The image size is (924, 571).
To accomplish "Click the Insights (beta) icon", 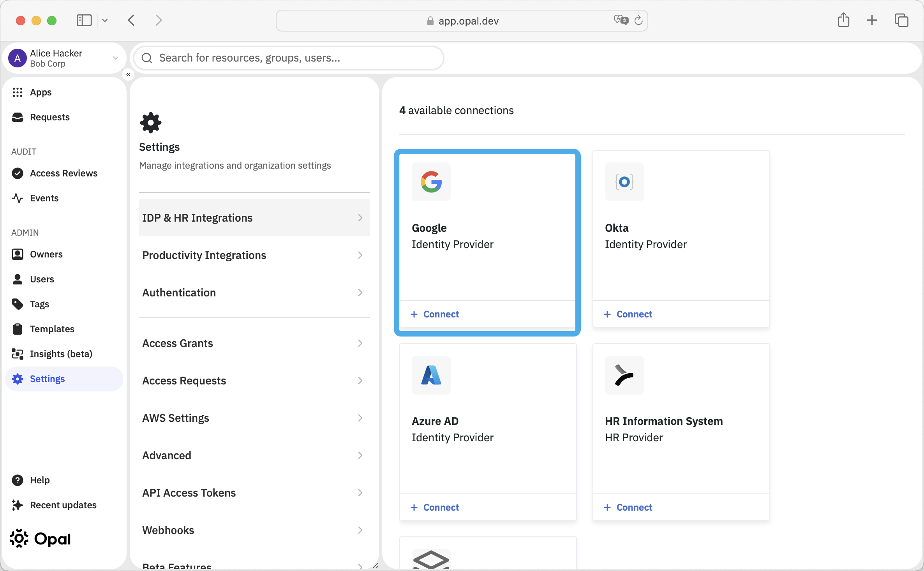I will [x=18, y=354].
